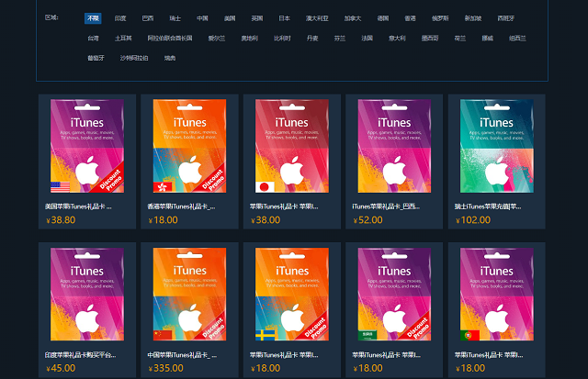Open Saudi-flag iTunes card image
Viewport: 588px width, 379px height.
coord(394,294)
